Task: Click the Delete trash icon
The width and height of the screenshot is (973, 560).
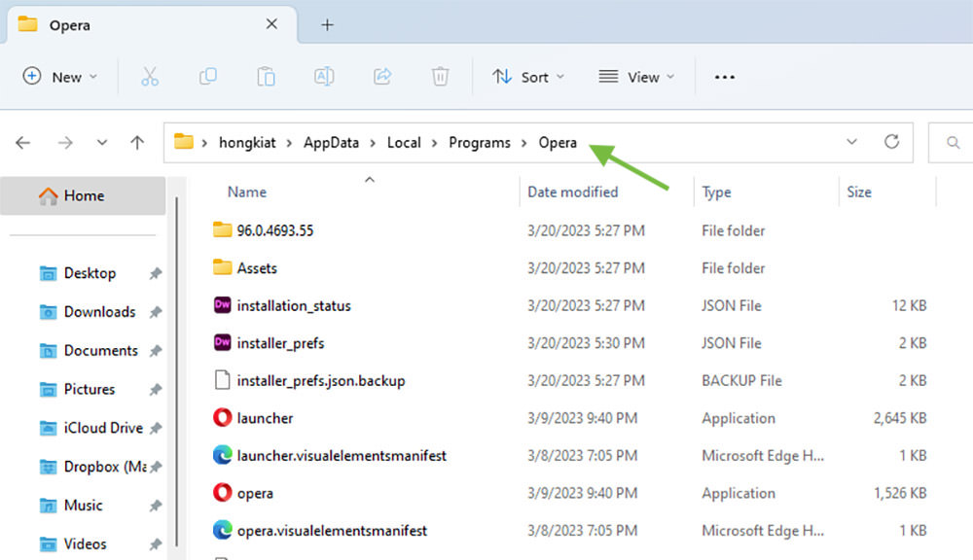Action: click(x=440, y=77)
